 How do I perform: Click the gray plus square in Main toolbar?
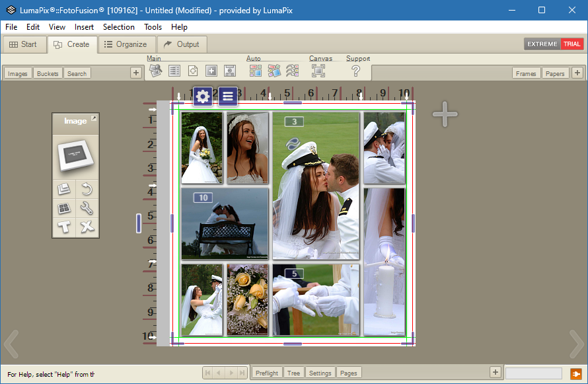211,71
